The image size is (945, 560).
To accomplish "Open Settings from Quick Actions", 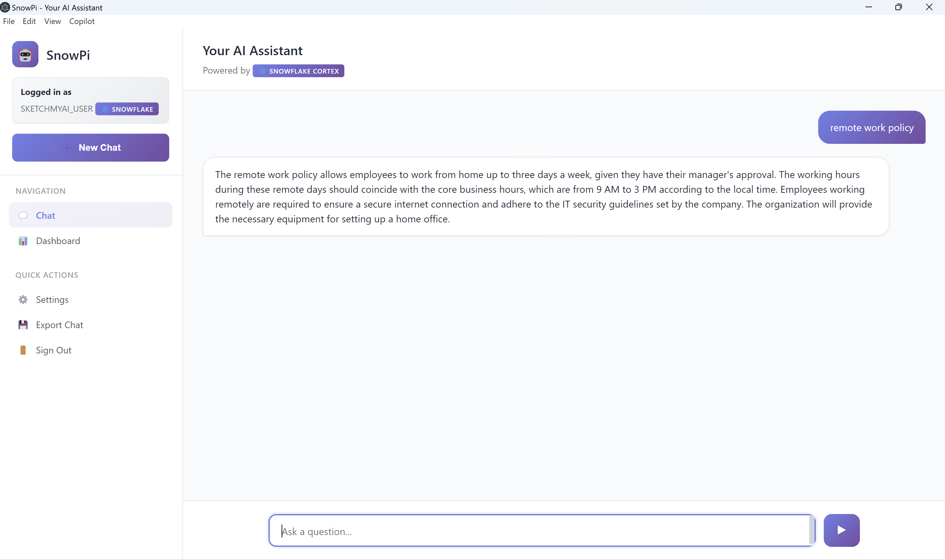I will [53, 299].
